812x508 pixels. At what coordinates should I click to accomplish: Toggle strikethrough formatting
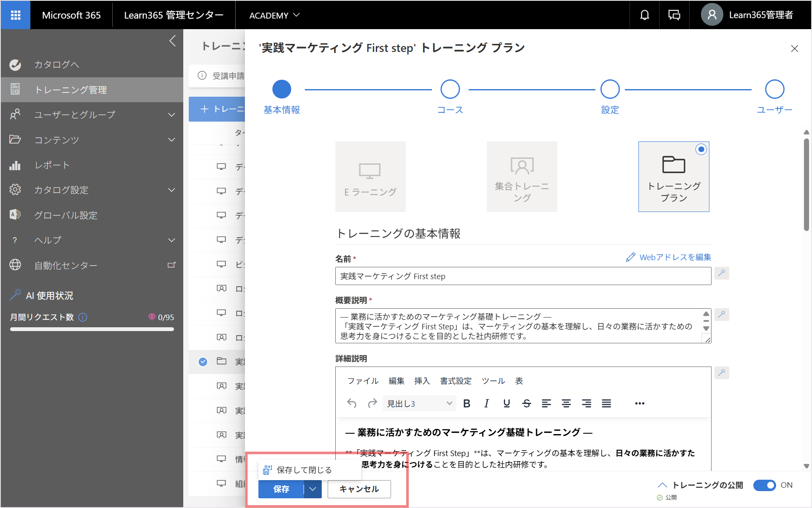527,403
